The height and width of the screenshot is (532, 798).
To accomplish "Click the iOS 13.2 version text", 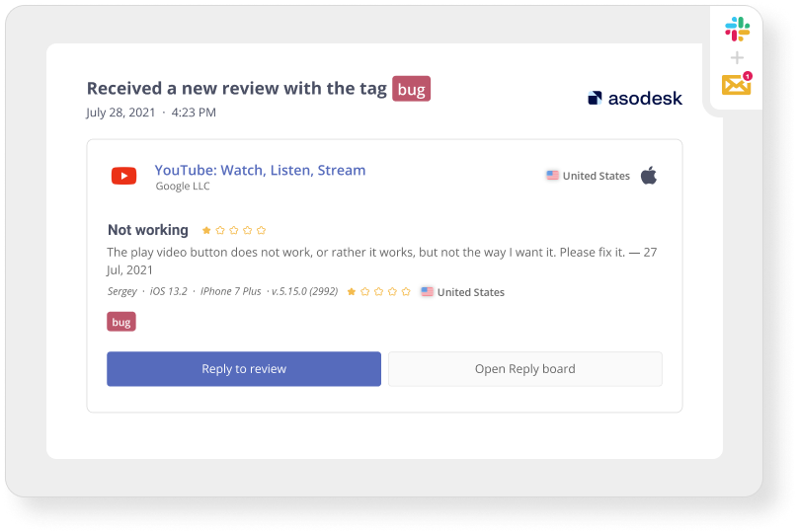I will [x=169, y=291].
